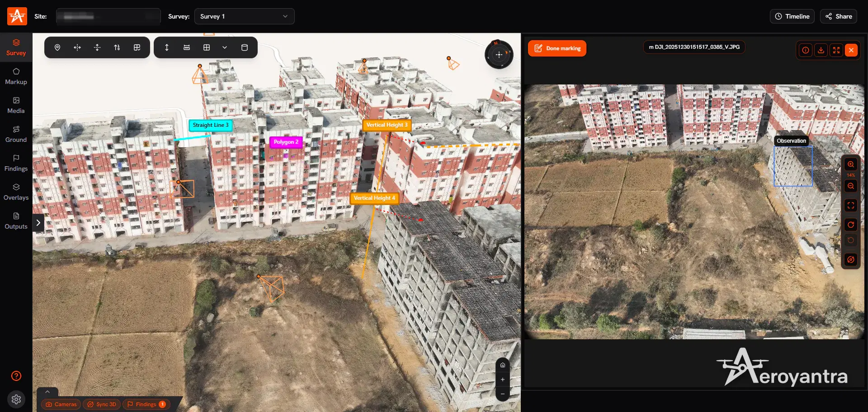The height and width of the screenshot is (412, 868).
Task: Click the grid with checkmark tool
Action: [137, 47]
